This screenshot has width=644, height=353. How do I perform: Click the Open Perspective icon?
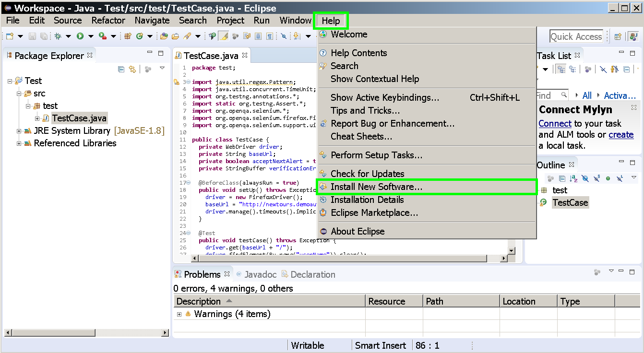pos(618,36)
